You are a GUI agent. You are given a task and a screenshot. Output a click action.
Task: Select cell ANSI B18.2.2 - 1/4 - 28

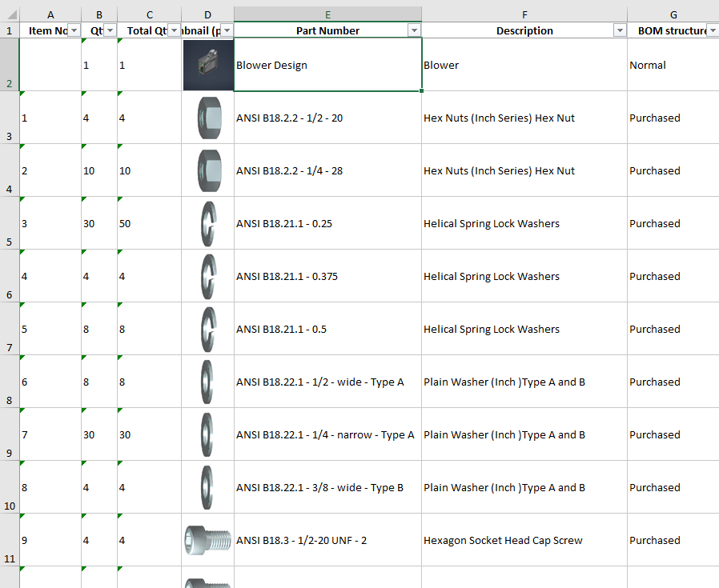point(327,170)
